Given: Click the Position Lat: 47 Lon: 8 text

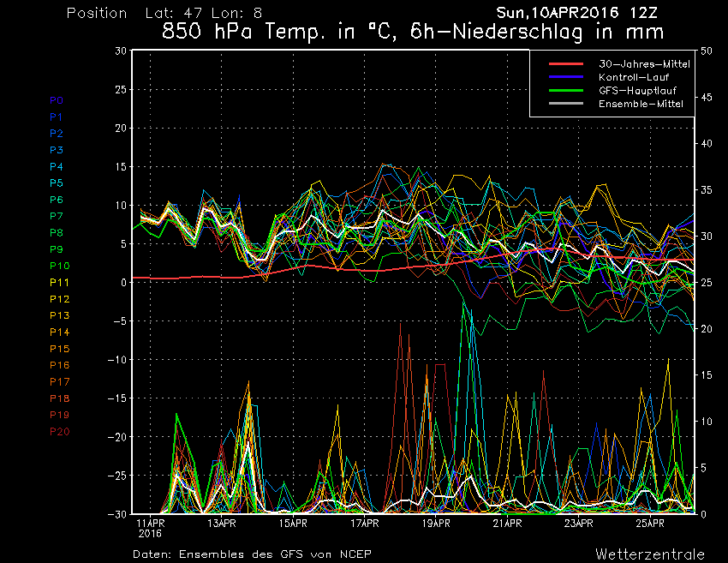Looking at the screenshot, I should pos(164,13).
